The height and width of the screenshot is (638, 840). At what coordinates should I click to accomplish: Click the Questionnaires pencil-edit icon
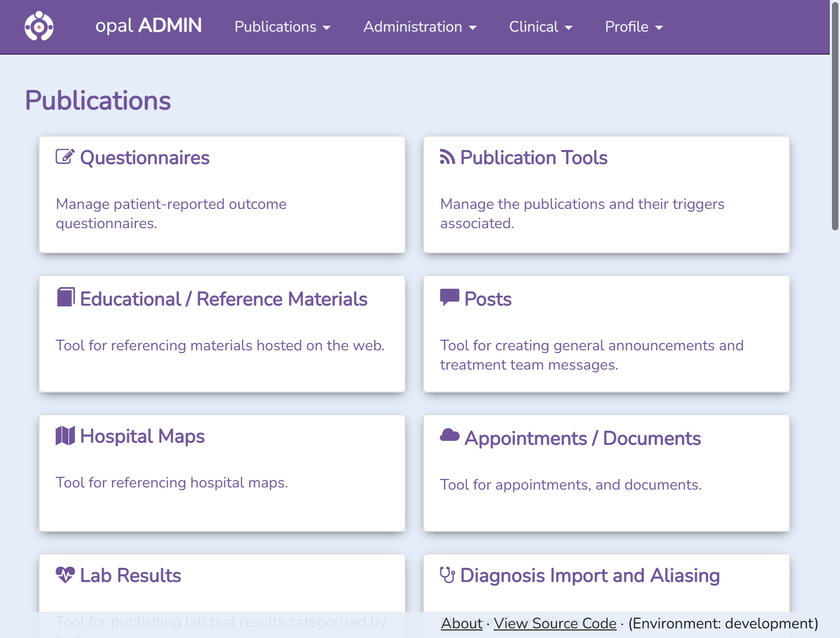[65, 157]
